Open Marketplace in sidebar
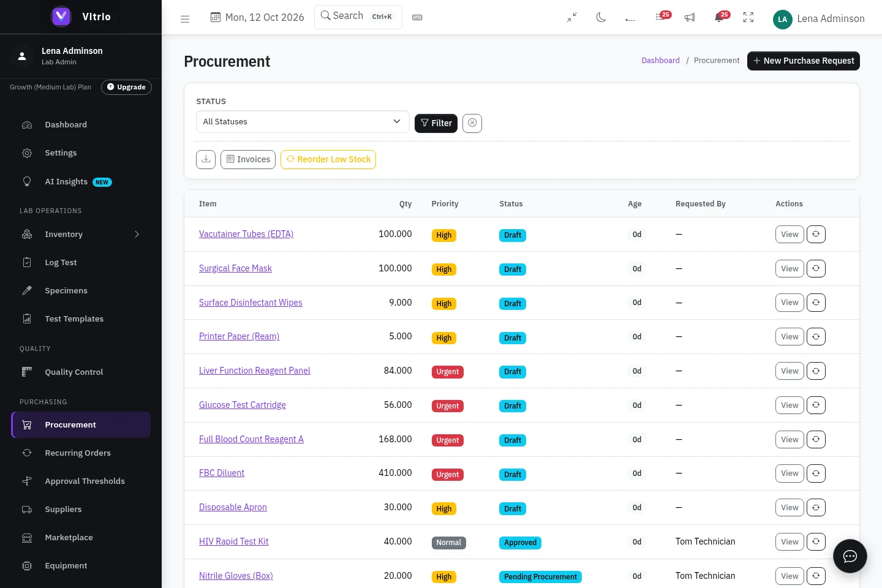The height and width of the screenshot is (588, 882). point(81,538)
